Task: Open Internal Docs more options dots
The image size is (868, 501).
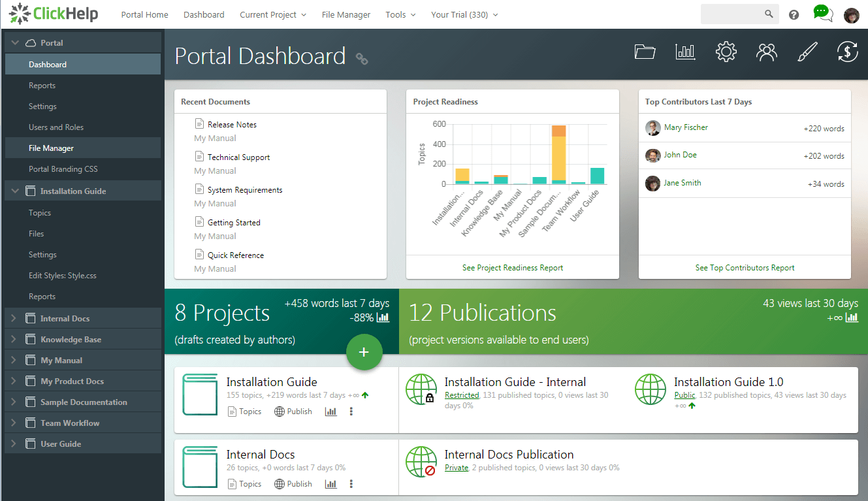Action: tap(351, 484)
